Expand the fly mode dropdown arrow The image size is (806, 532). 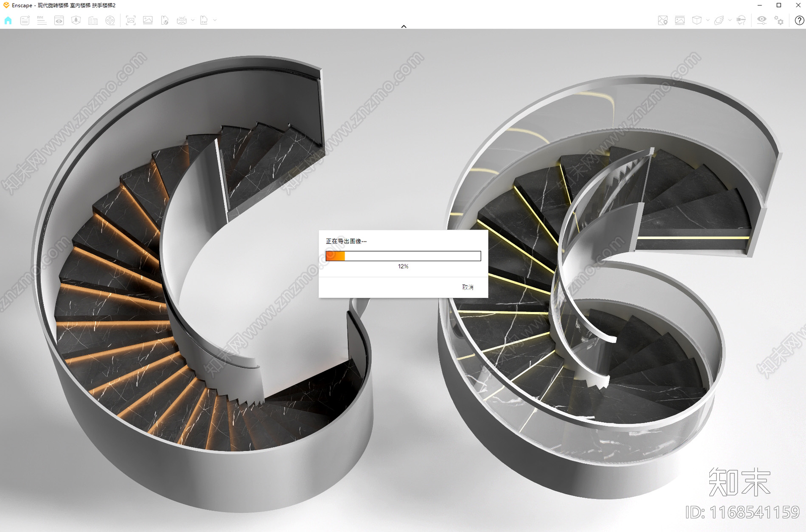click(x=730, y=21)
